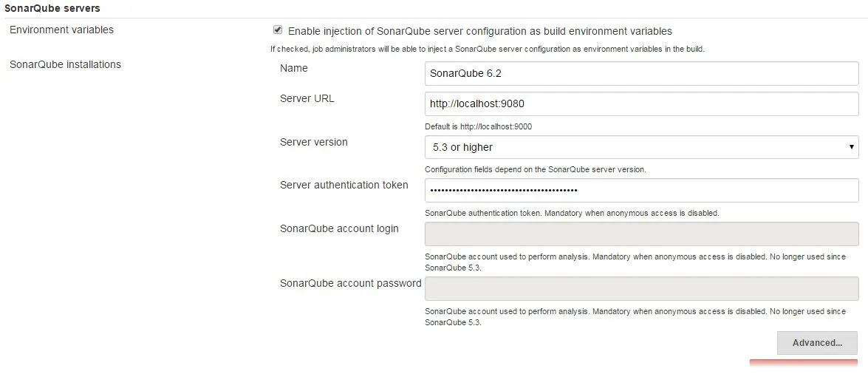Click the 'SonarQube account password' label
The height and width of the screenshot is (374, 868).
(x=350, y=283)
